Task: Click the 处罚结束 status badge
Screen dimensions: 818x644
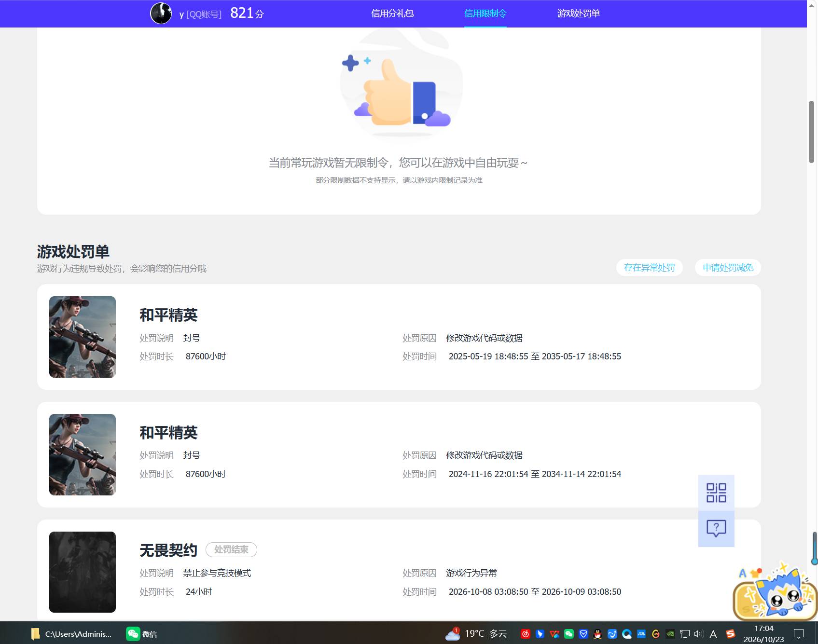Action: pyautogui.click(x=231, y=550)
